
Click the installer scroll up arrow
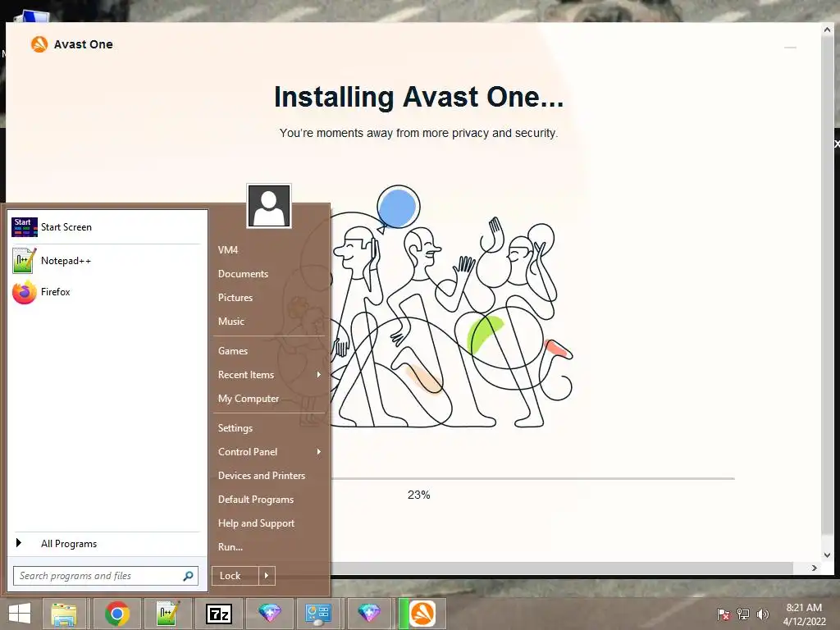coord(827,30)
